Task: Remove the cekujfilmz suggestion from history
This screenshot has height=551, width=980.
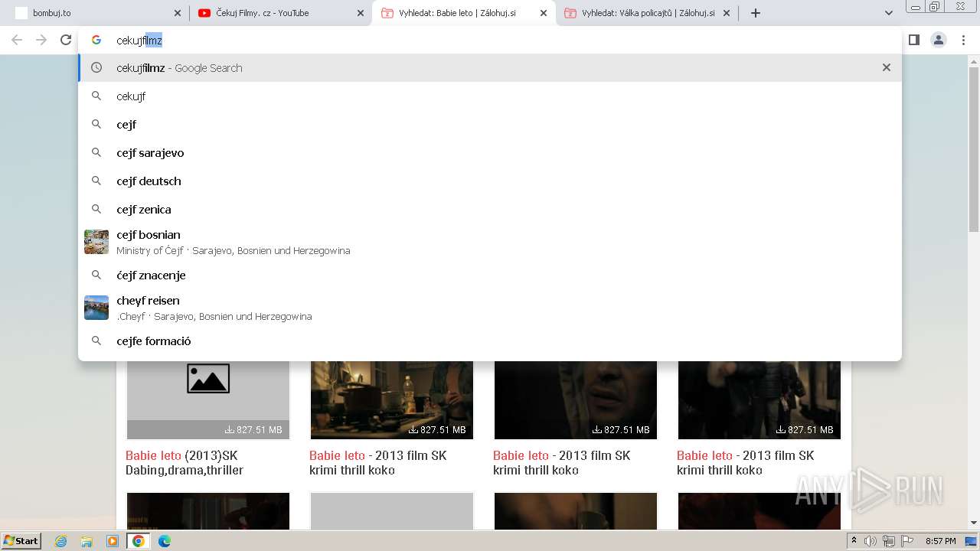Action: click(x=887, y=67)
